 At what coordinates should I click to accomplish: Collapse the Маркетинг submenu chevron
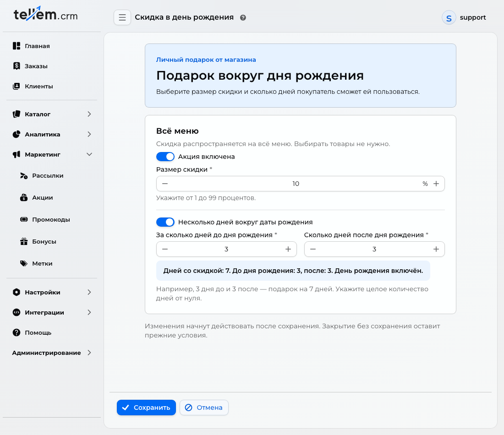click(89, 154)
